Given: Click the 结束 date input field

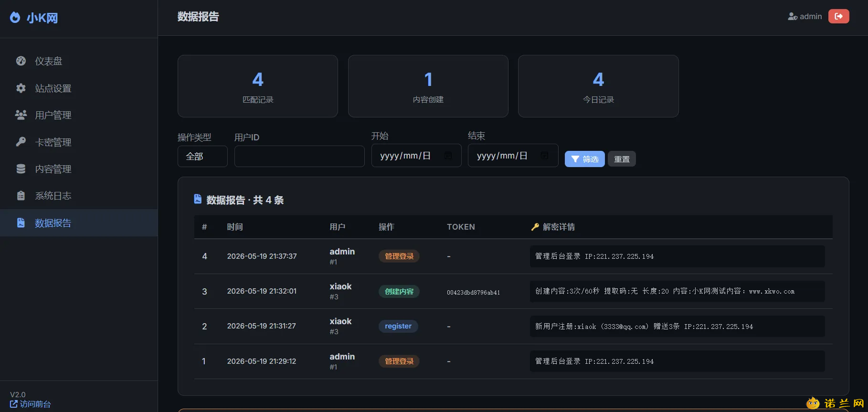Looking at the screenshot, I should (x=513, y=156).
